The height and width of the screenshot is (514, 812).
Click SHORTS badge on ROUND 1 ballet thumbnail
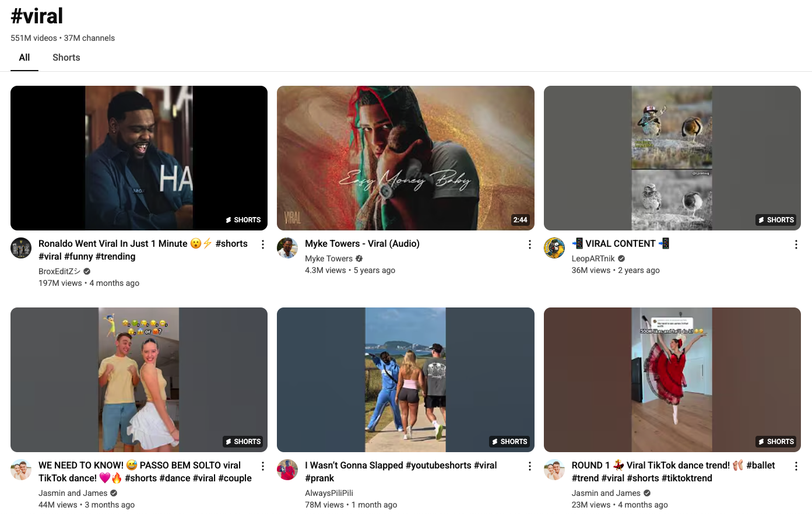pyautogui.click(x=776, y=442)
